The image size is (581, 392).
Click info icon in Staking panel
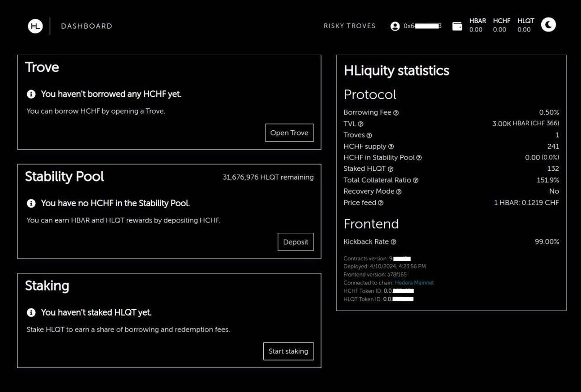(31, 313)
